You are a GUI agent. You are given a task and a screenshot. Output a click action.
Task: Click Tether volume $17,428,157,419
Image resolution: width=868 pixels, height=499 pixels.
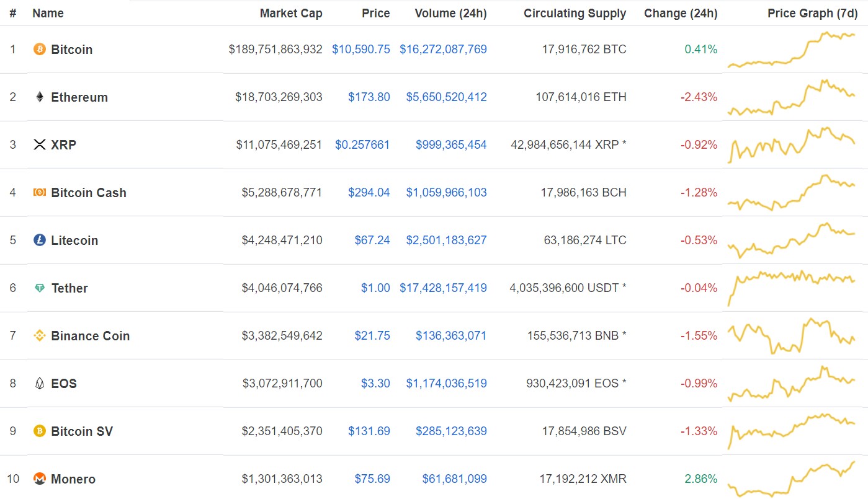click(x=443, y=288)
